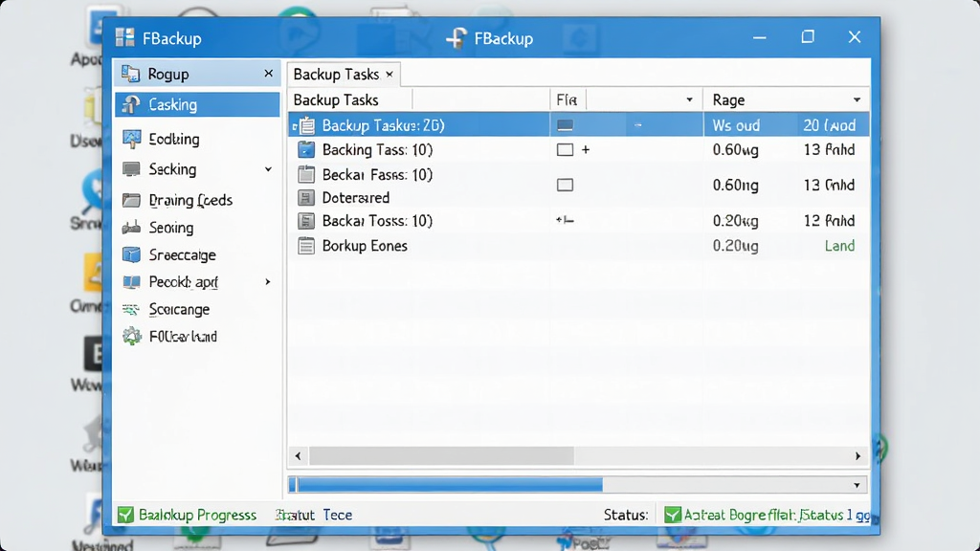The height and width of the screenshot is (551, 980).
Task: Toggle the checkbox in the selected Backup Tasku row
Action: coord(565,125)
